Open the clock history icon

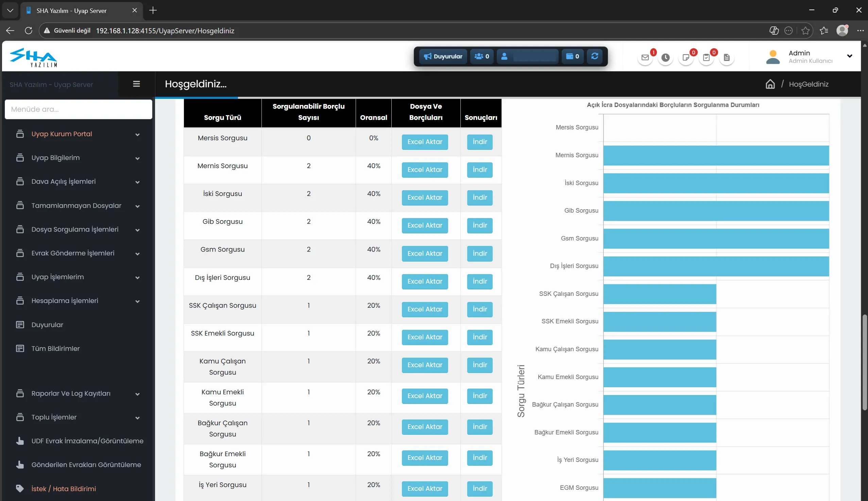coord(665,57)
